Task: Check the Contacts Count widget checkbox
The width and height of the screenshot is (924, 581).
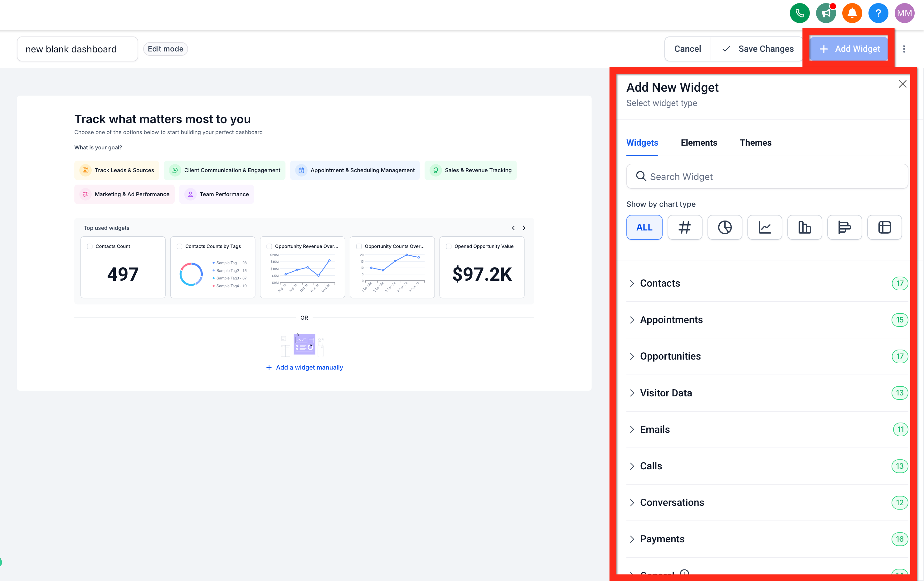Action: coord(90,246)
